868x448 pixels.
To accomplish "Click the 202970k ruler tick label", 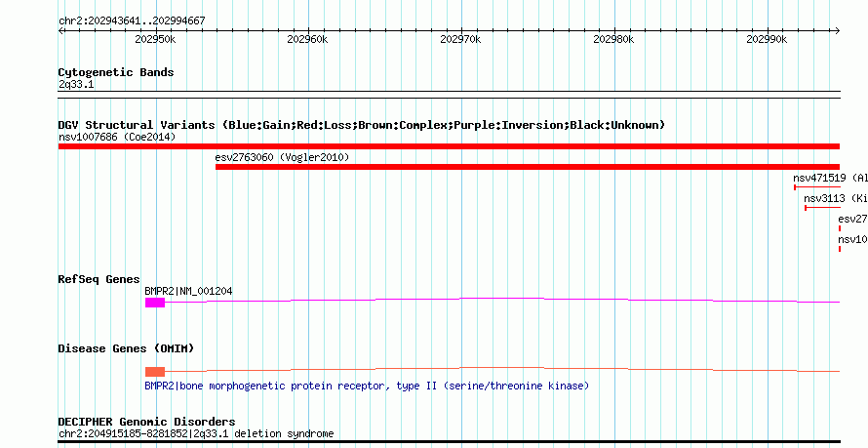I will click(x=460, y=39).
